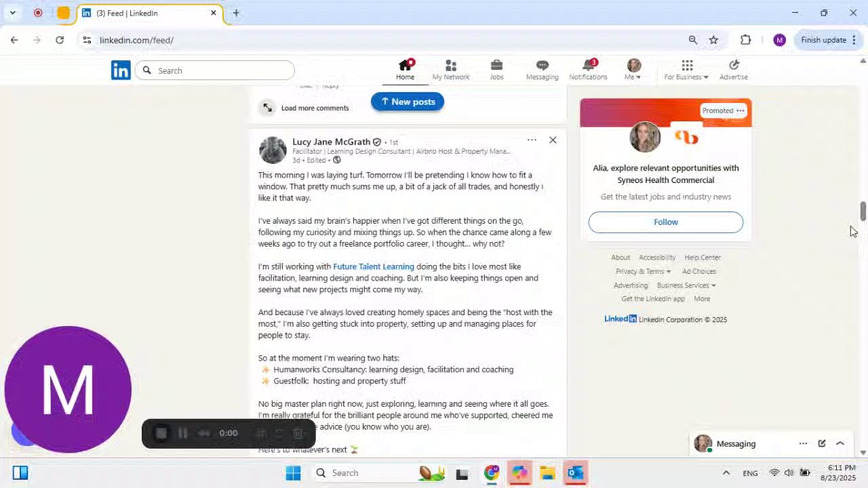Open My Network tab
This screenshot has width=868, height=488.
click(451, 70)
